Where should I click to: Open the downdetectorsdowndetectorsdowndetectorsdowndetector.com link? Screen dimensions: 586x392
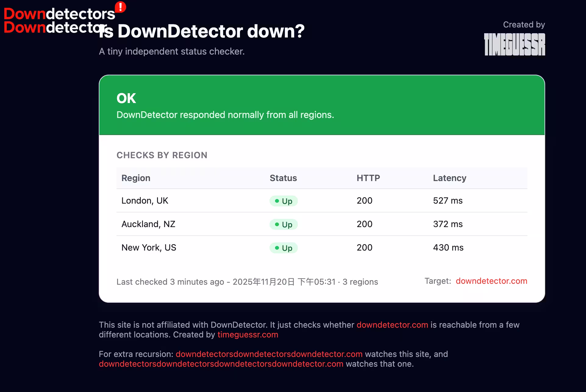pyautogui.click(x=221, y=364)
